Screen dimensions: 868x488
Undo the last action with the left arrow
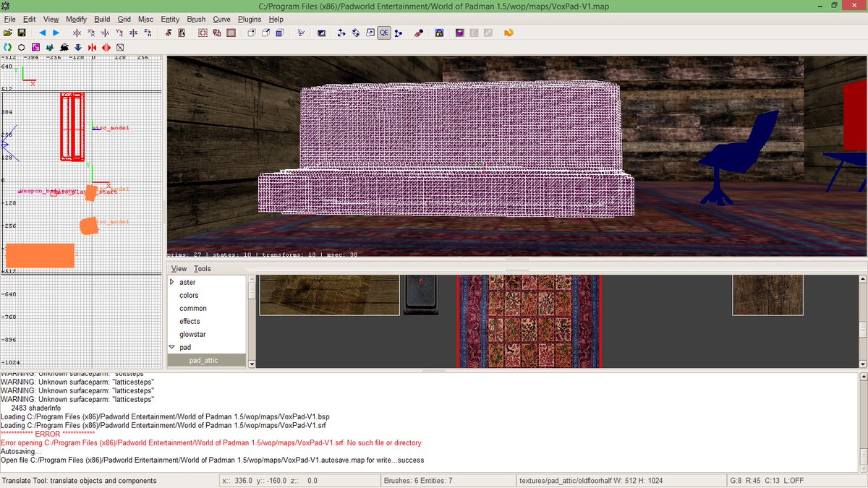click(x=42, y=33)
